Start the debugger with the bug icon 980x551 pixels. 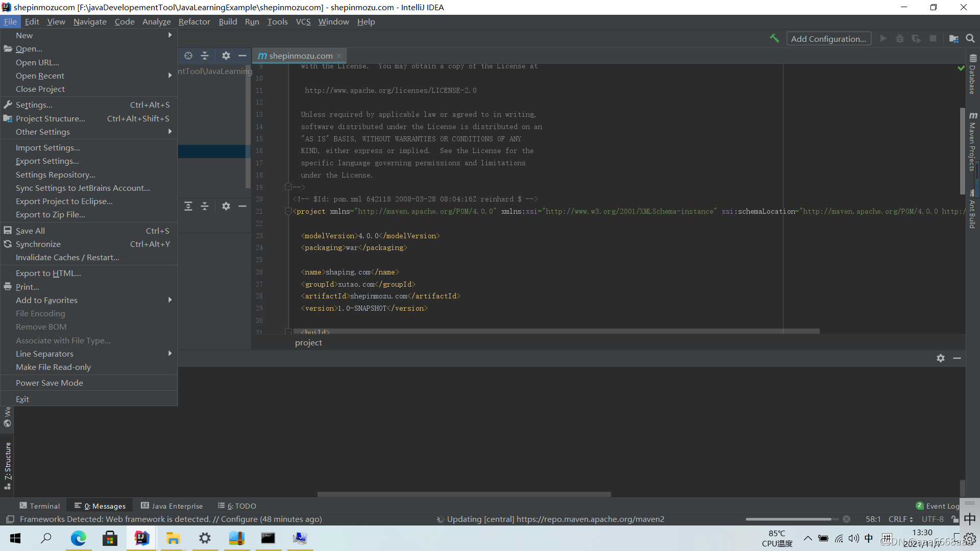pos(900,38)
